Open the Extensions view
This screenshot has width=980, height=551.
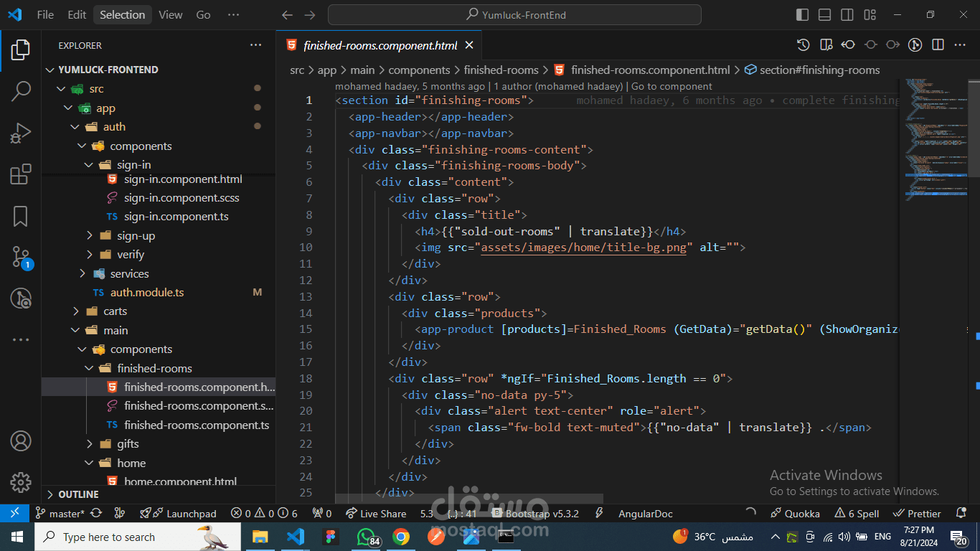(x=21, y=174)
